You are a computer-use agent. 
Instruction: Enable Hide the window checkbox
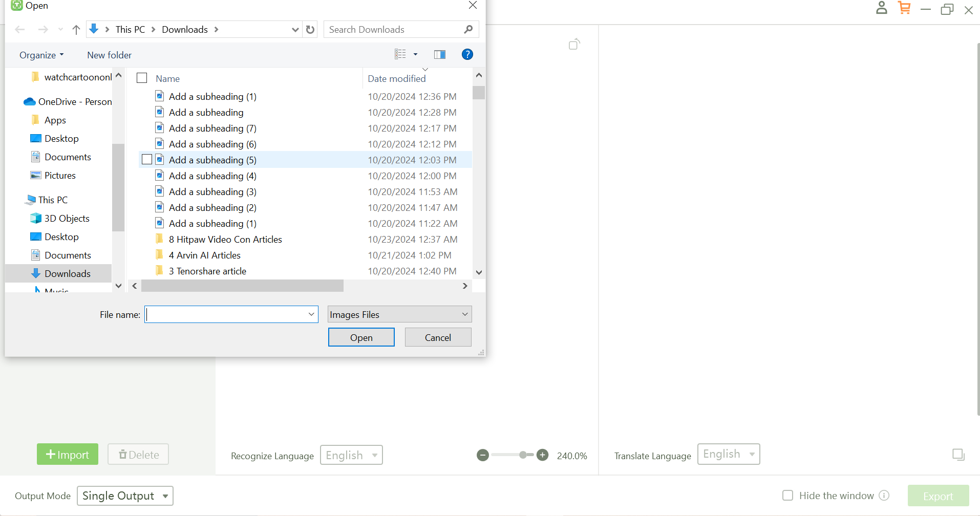pyautogui.click(x=787, y=496)
